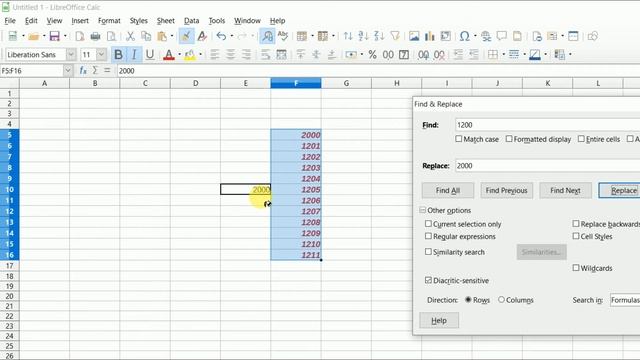Click the Replace button
Viewport: 640px width, 360px height.
pyautogui.click(x=620, y=190)
